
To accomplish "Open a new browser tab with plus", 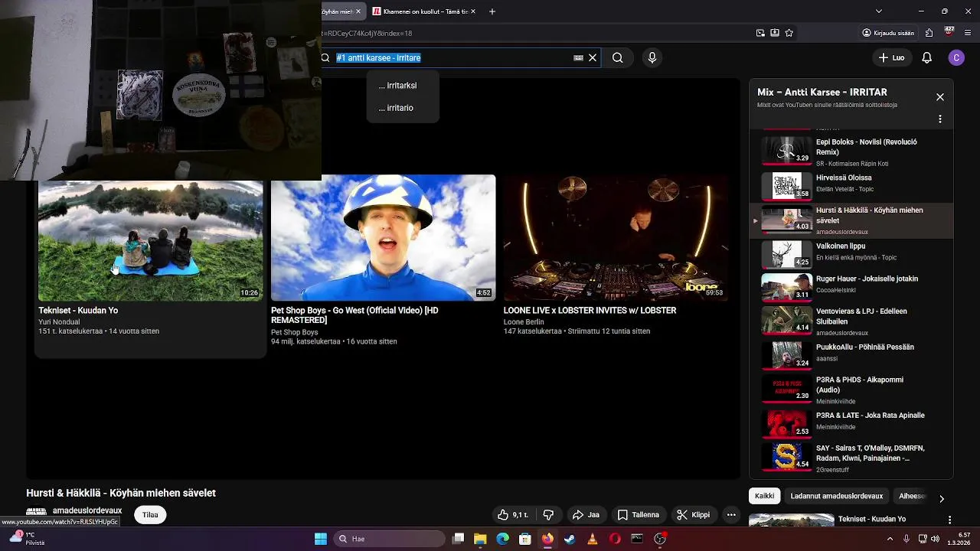I will tap(492, 11).
